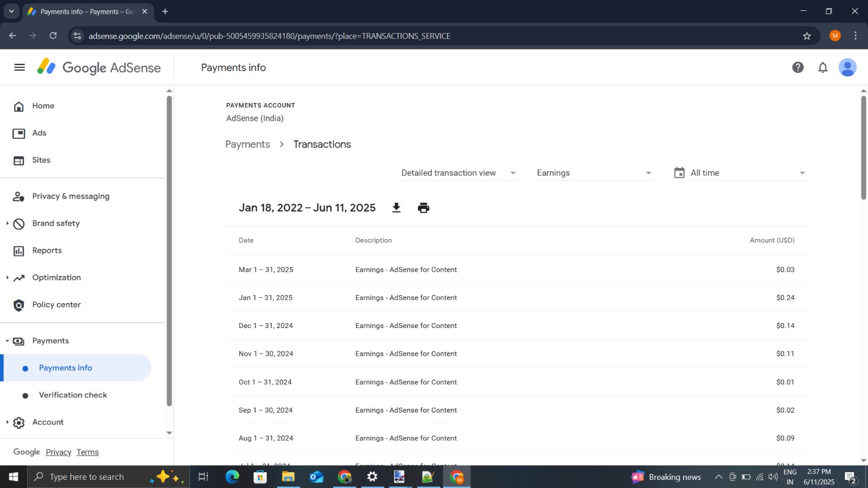Open a new browser tab
This screenshot has height=488, width=868.
[x=165, y=11]
